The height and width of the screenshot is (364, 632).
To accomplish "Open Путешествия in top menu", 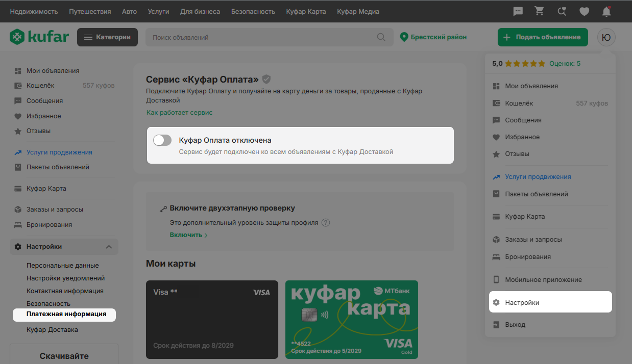I will 90,11.
